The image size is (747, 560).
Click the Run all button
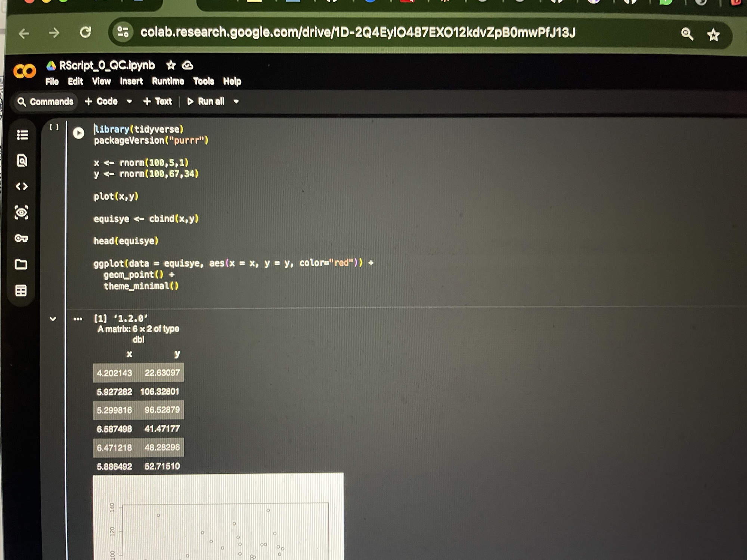click(206, 102)
